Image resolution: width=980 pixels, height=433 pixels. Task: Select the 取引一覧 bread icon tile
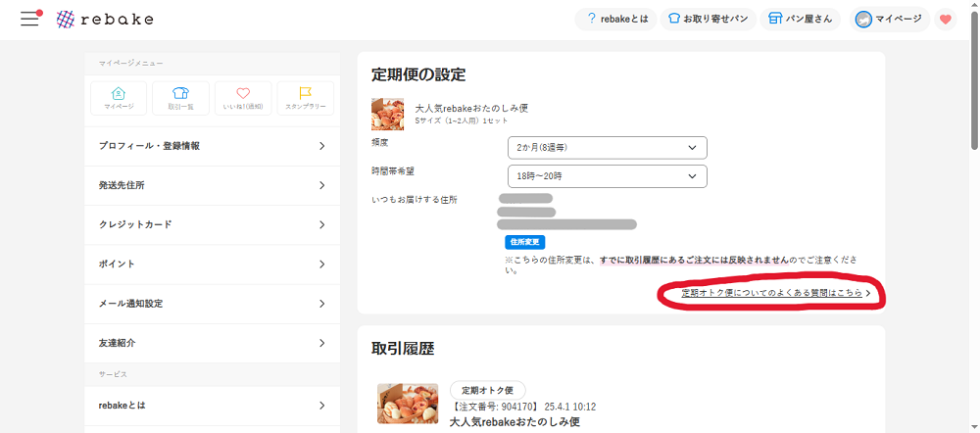[180, 98]
